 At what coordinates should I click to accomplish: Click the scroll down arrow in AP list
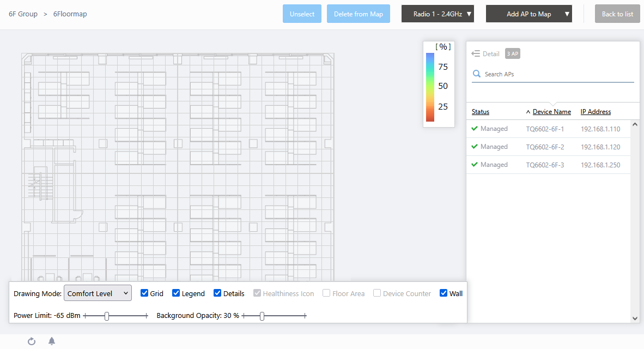[635, 318]
